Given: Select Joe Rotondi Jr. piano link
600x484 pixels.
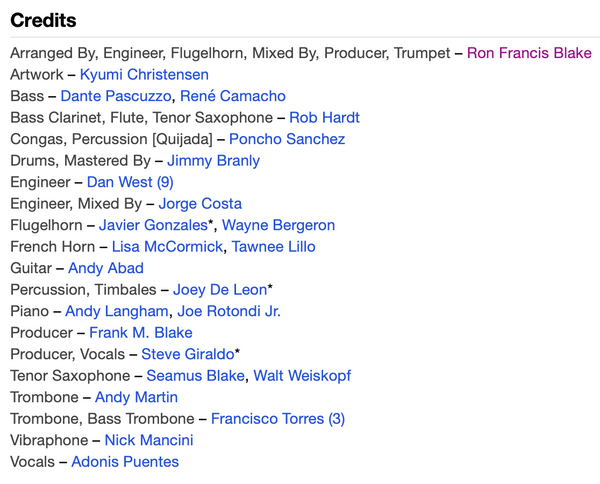Looking at the screenshot, I should tap(229, 311).
